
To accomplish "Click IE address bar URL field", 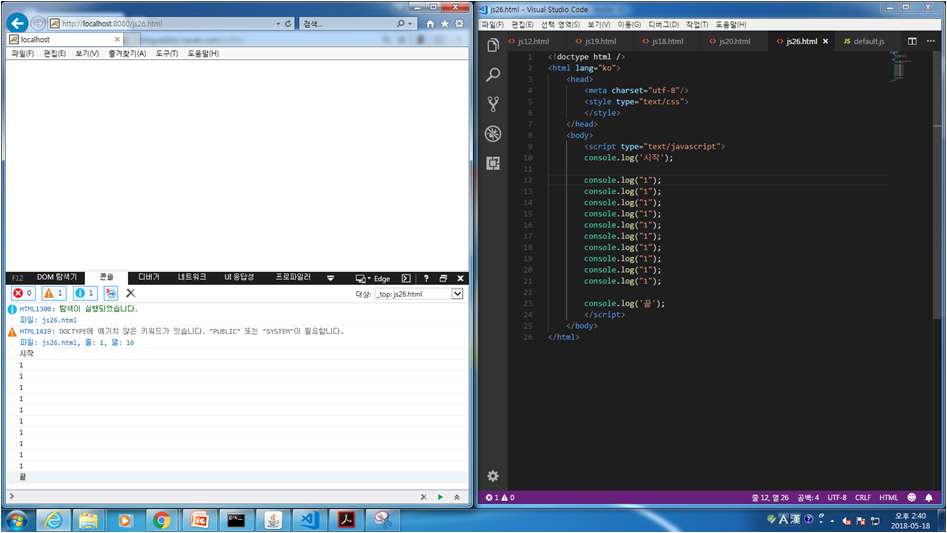I will click(163, 24).
